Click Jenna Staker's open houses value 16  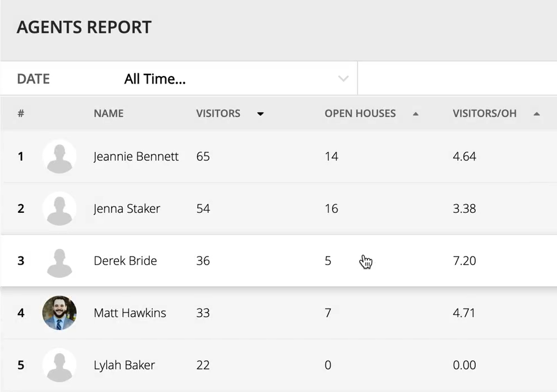point(331,209)
